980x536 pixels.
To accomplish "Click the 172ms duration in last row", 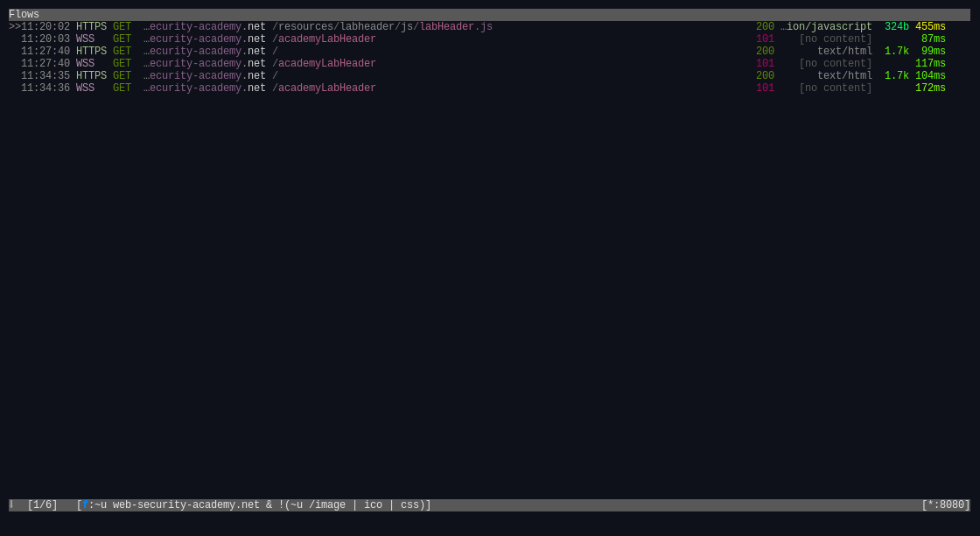I will [930, 88].
